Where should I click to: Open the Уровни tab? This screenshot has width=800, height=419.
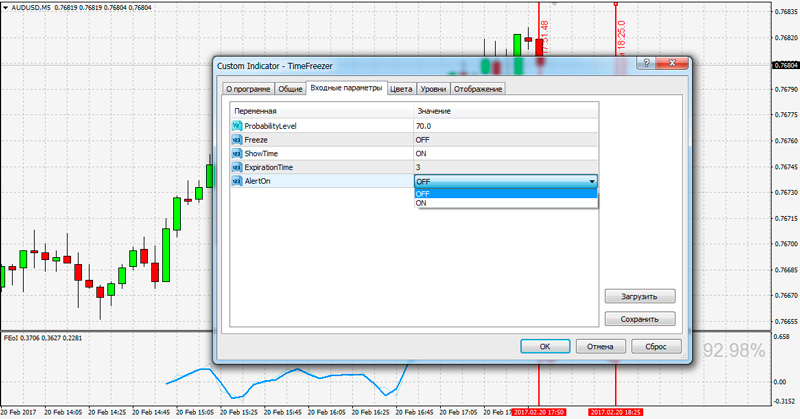point(434,89)
